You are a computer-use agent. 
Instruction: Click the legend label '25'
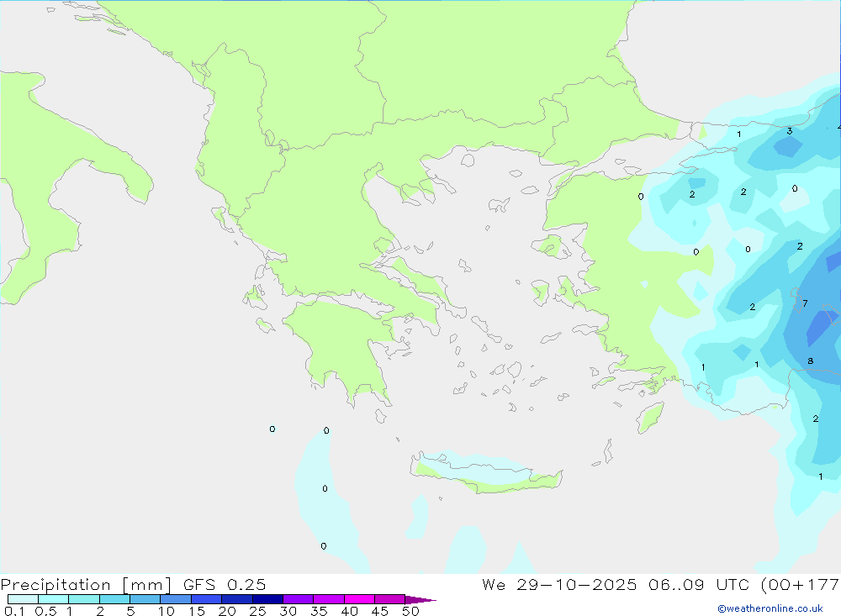(257, 611)
